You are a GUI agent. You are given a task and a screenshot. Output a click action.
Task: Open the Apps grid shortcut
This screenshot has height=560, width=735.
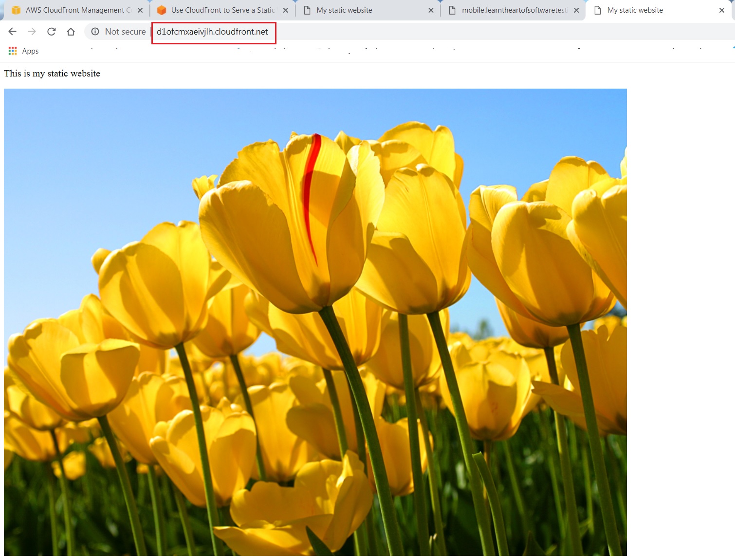tap(13, 51)
